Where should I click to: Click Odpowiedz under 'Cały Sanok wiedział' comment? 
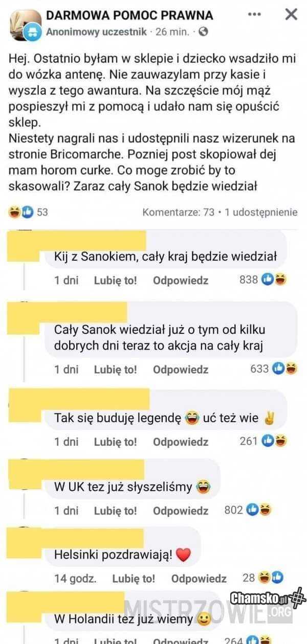tap(181, 369)
